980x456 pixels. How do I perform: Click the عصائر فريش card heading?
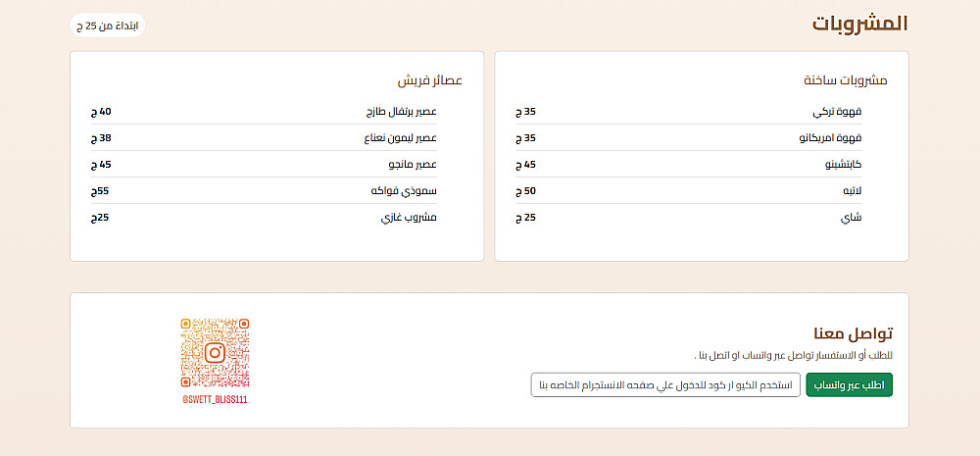click(429, 79)
